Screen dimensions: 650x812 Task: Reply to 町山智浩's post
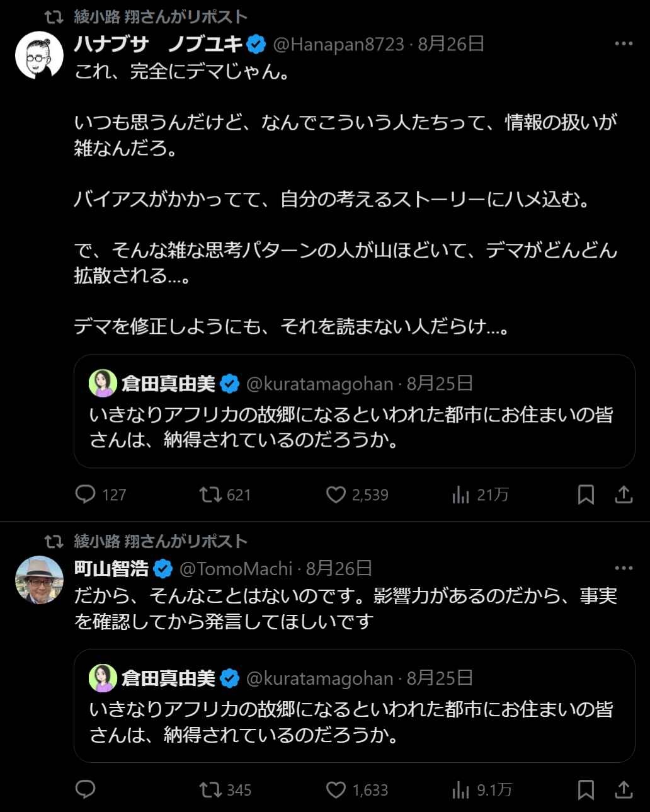pyautogui.click(x=86, y=789)
